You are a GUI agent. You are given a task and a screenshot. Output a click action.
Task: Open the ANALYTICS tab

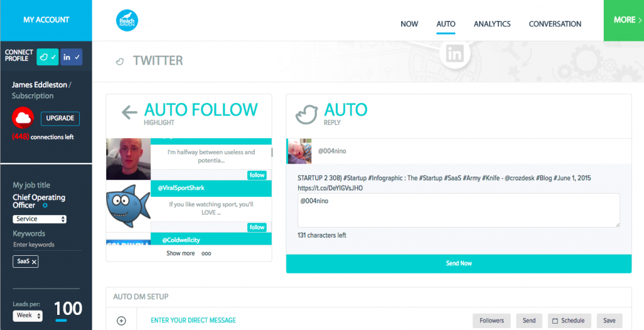(x=492, y=24)
